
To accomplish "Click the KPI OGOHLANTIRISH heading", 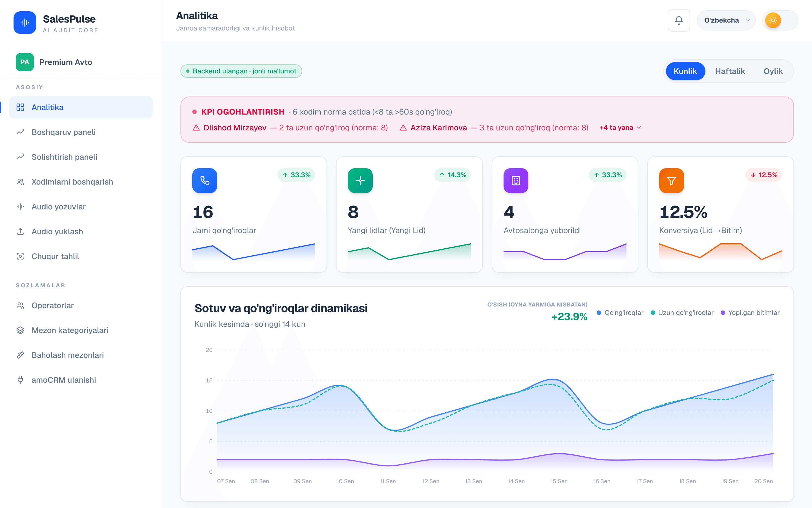I will click(x=242, y=112).
